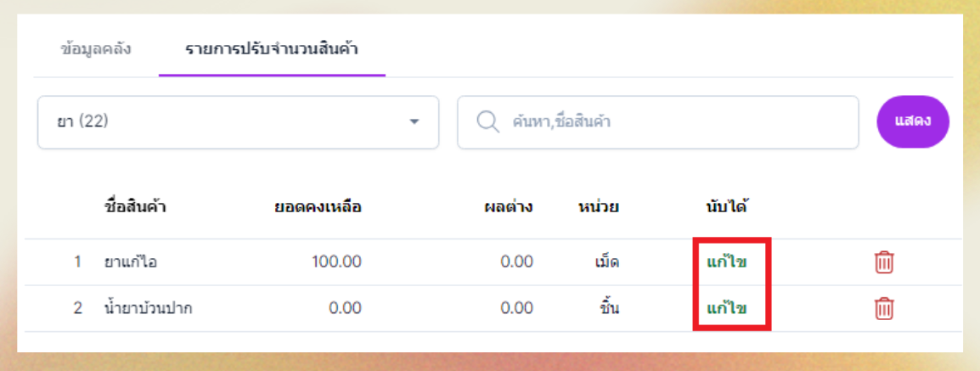Image resolution: width=980 pixels, height=371 pixels.
Task: Click the 100.00 balance value
Action: tap(336, 262)
